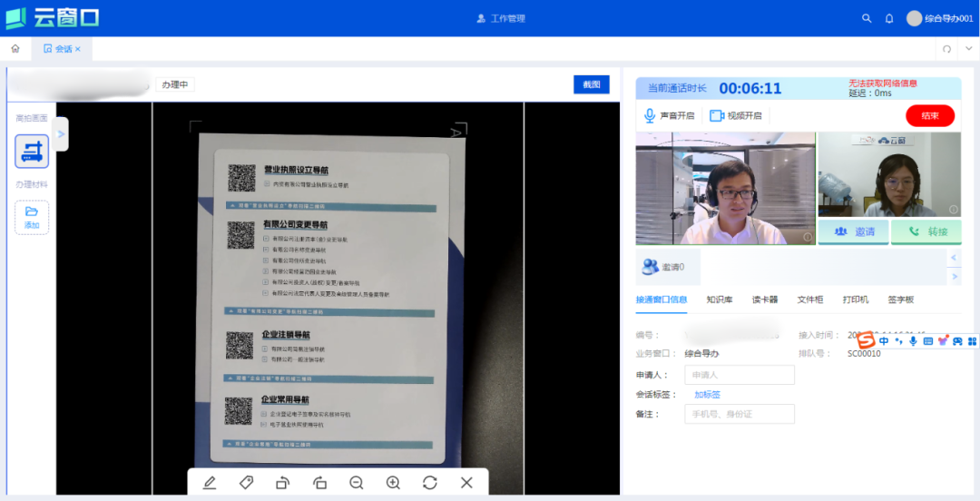Focus the 申请人 input field
Viewport: 980px width, 501px height.
point(740,375)
